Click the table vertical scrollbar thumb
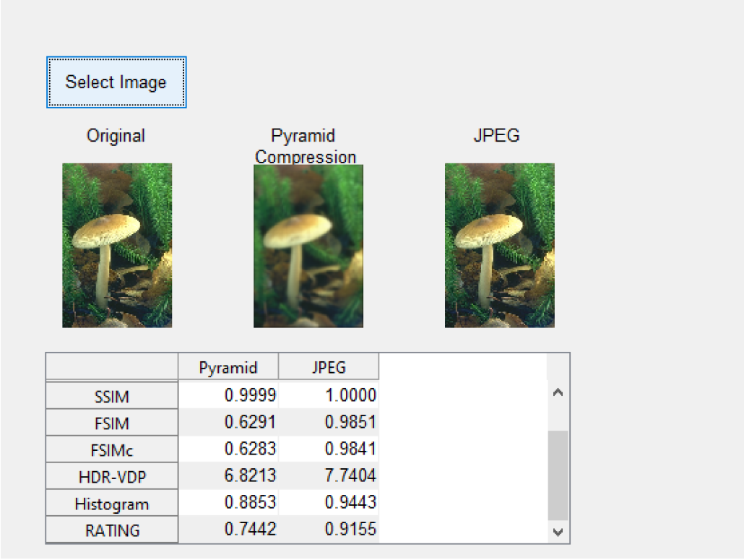The image size is (744, 560). pyautogui.click(x=558, y=475)
